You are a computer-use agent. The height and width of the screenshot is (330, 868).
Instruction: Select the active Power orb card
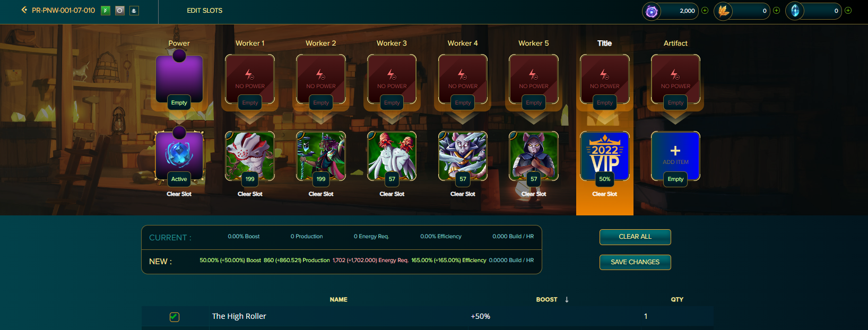pos(179,155)
